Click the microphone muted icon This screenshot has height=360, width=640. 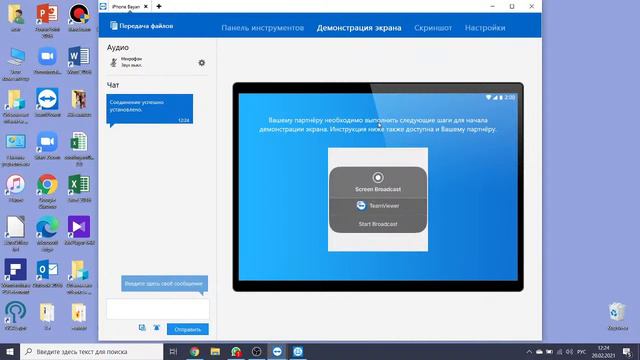114,62
